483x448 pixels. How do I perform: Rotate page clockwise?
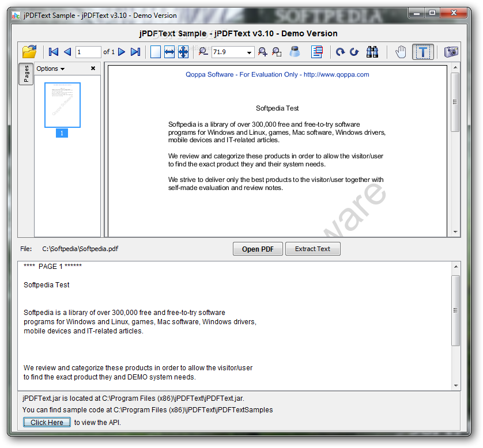click(340, 52)
